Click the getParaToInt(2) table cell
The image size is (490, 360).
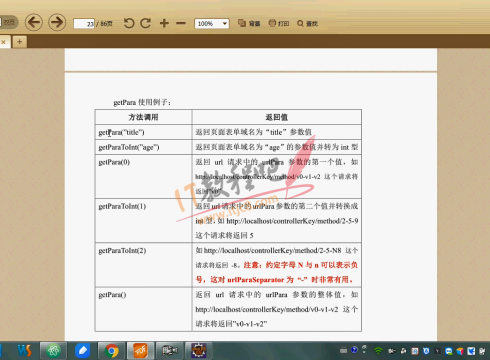point(143,265)
